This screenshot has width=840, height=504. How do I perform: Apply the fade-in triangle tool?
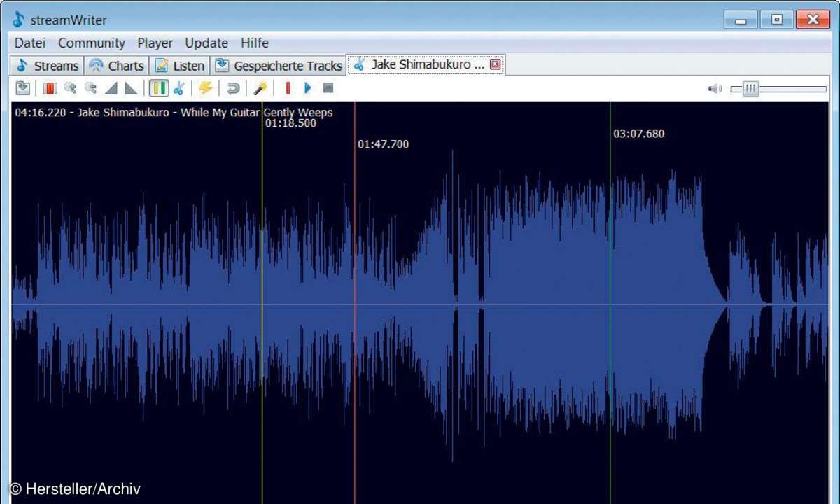[x=111, y=88]
